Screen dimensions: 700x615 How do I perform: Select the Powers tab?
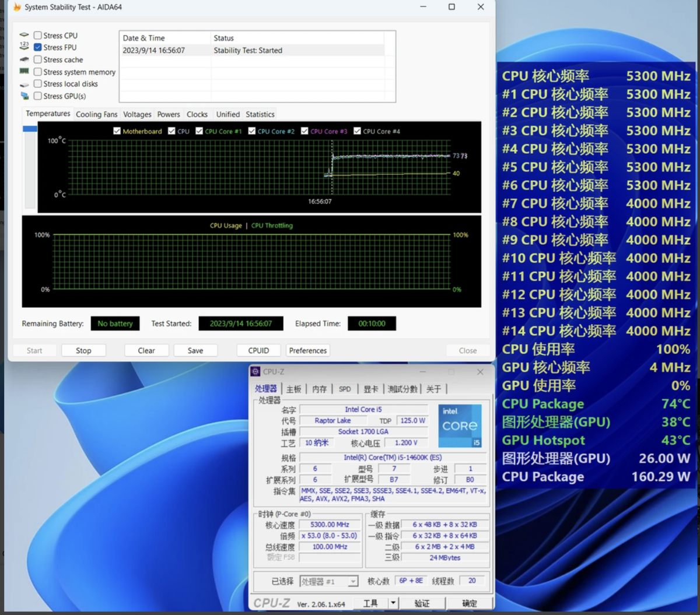point(169,114)
